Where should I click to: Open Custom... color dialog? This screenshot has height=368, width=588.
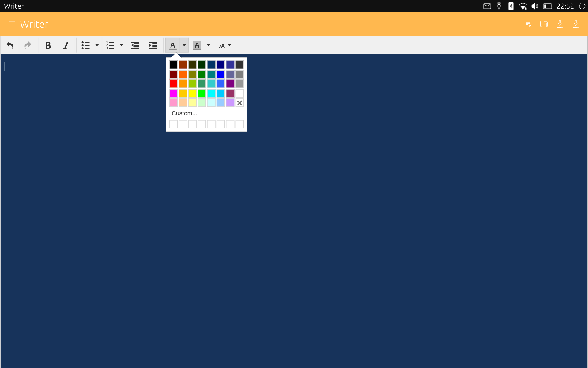(184, 113)
